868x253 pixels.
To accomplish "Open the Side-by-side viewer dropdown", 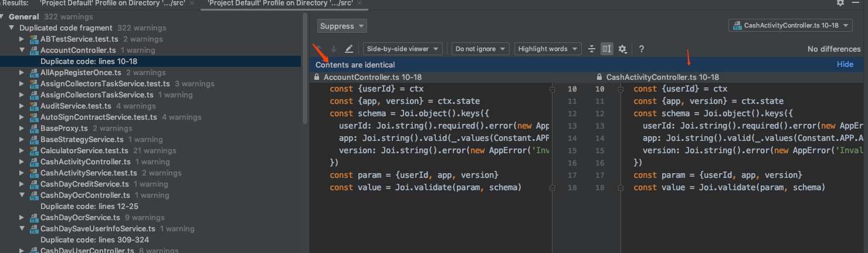I will click(404, 49).
